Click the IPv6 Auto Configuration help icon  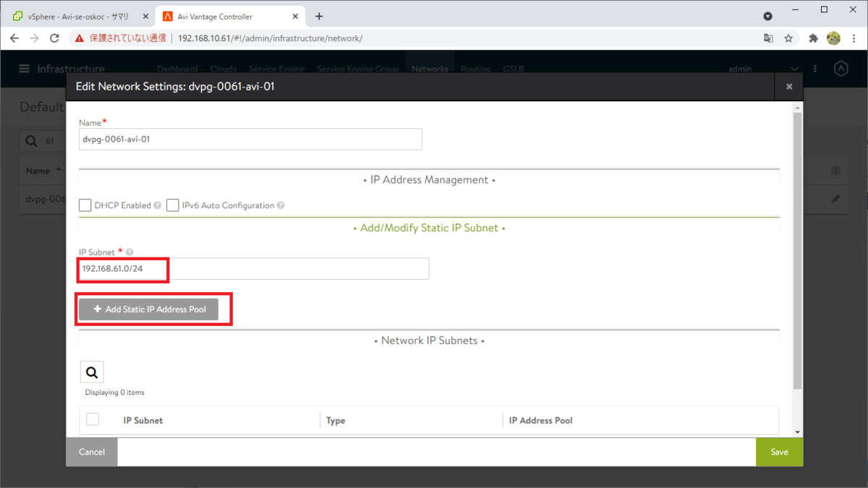281,205
